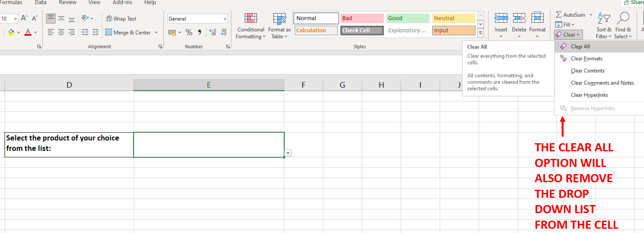Click the Delete cells button
644x233 pixels.
click(519, 25)
